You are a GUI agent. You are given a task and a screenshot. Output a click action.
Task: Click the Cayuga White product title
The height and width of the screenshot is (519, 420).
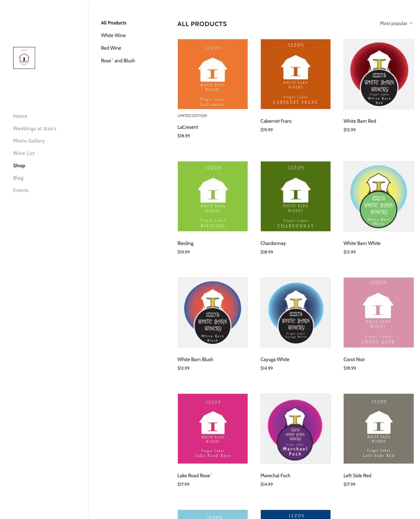click(275, 359)
